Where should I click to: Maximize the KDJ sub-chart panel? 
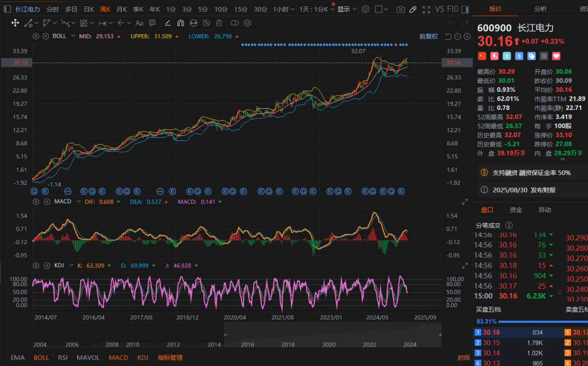coord(465,265)
